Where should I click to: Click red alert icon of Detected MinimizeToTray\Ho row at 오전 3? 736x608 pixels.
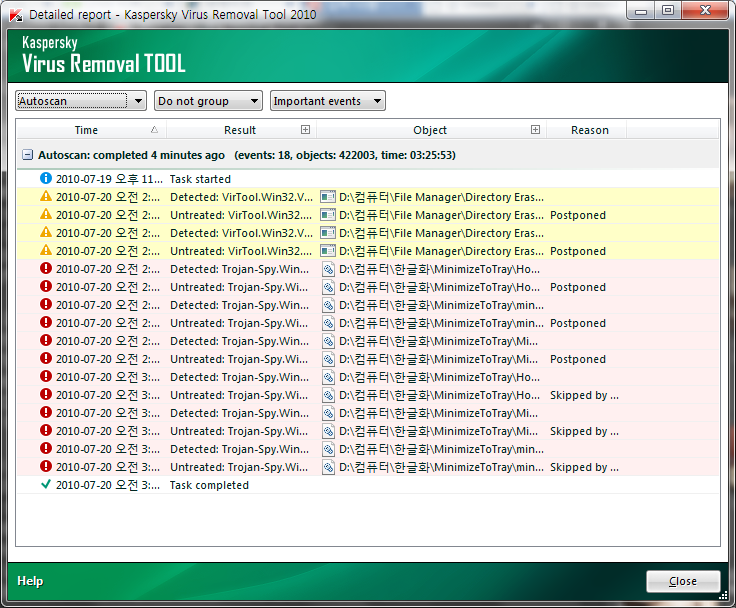pyautogui.click(x=46, y=377)
